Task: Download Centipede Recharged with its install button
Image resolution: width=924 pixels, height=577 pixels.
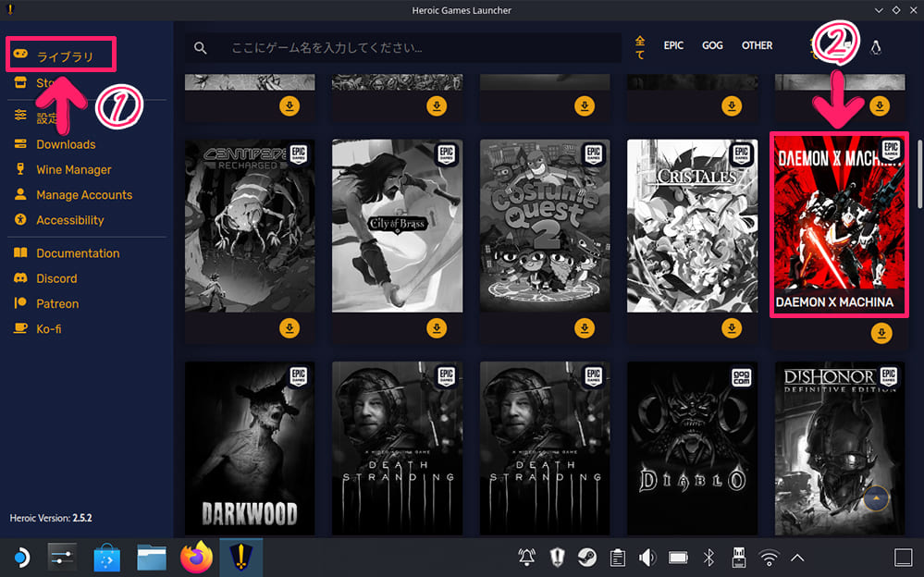Action: click(290, 328)
